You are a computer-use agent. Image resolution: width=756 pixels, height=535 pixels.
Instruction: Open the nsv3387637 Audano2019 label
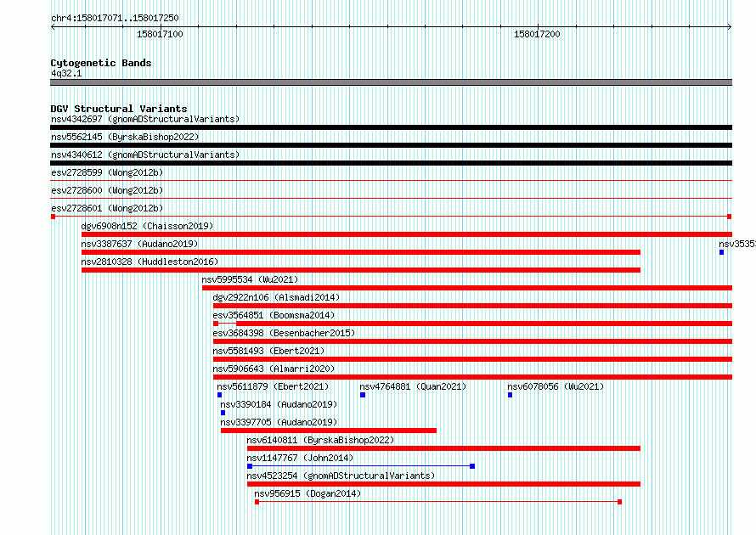pos(139,244)
